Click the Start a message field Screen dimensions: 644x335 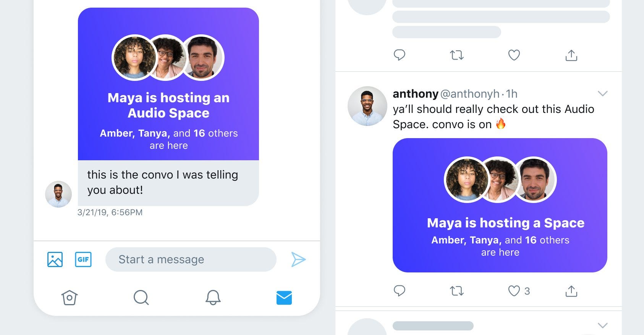tap(191, 259)
